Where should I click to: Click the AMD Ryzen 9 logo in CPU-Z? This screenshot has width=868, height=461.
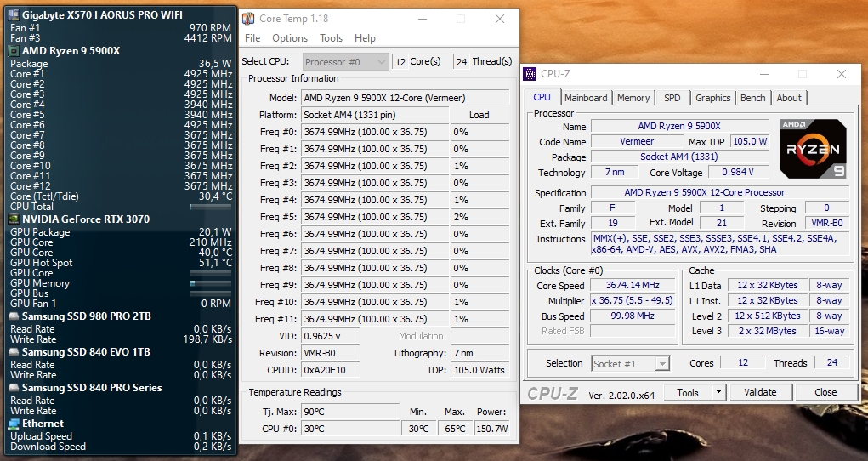tap(814, 148)
